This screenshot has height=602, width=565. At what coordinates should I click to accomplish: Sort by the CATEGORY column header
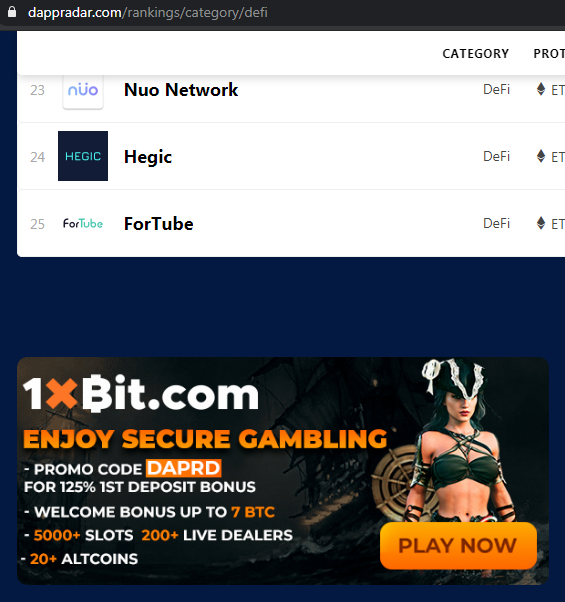476,54
